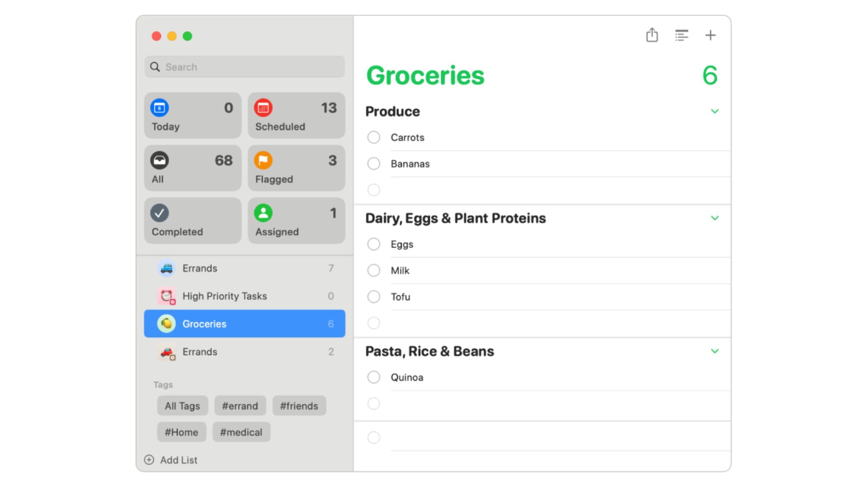Show the Completed smart list
The image size is (868, 488).
(x=193, y=220)
